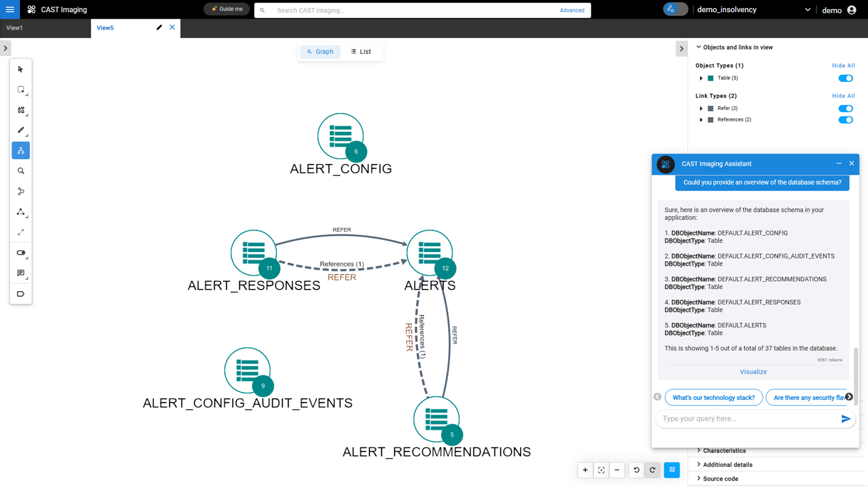Activate the rectangular selection tool
This screenshot has height=488, width=868.
coord(21,90)
